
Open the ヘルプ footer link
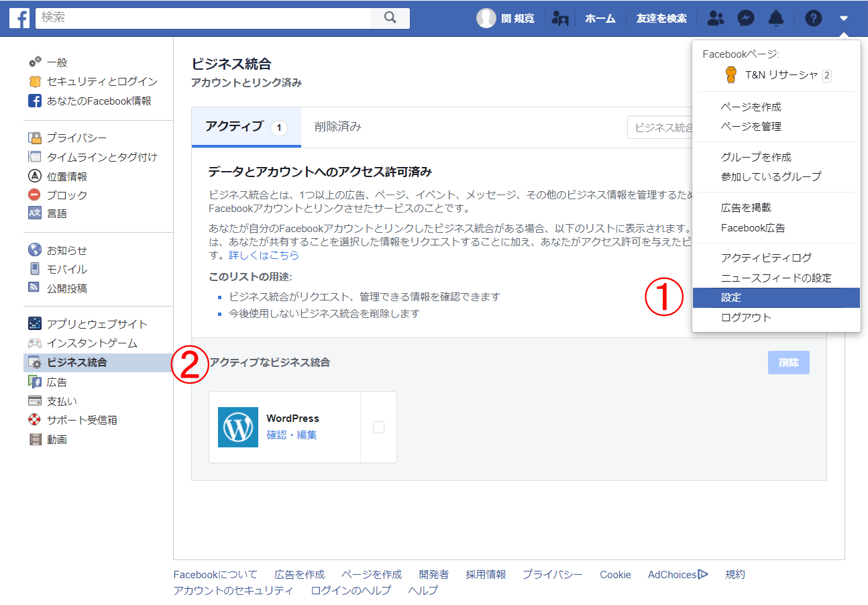[x=423, y=590]
